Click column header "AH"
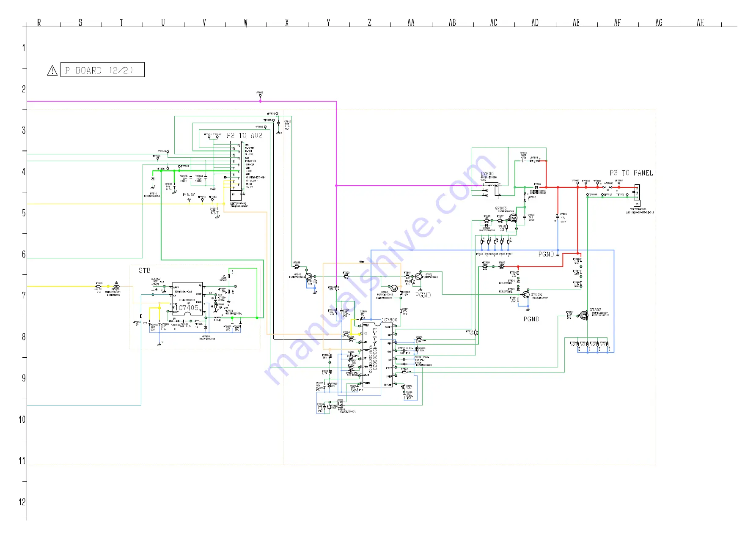 (x=700, y=22)
